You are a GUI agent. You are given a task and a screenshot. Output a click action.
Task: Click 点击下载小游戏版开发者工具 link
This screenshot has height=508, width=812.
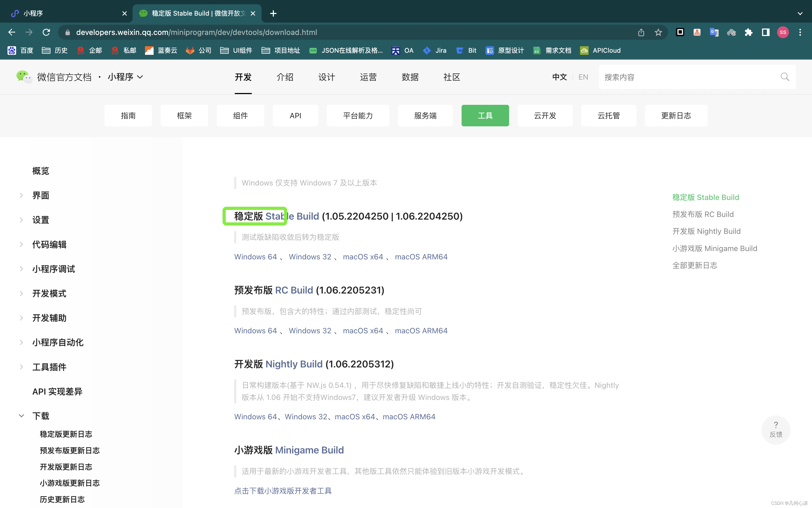point(283,491)
